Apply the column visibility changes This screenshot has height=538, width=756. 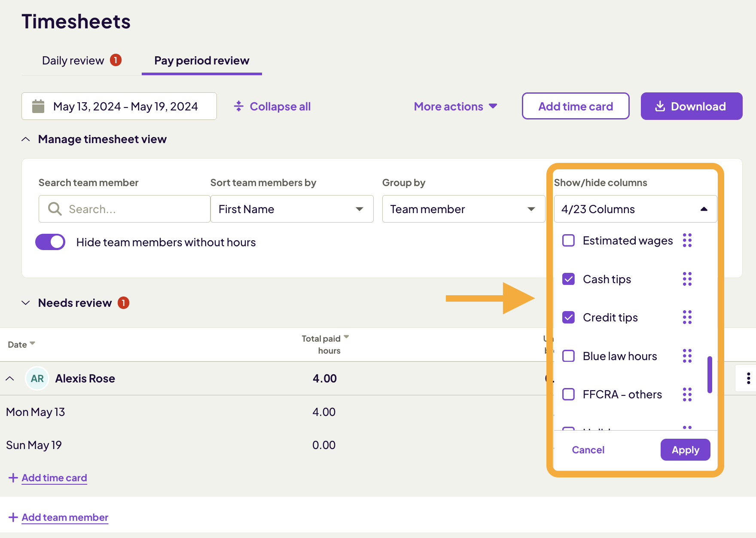point(685,449)
